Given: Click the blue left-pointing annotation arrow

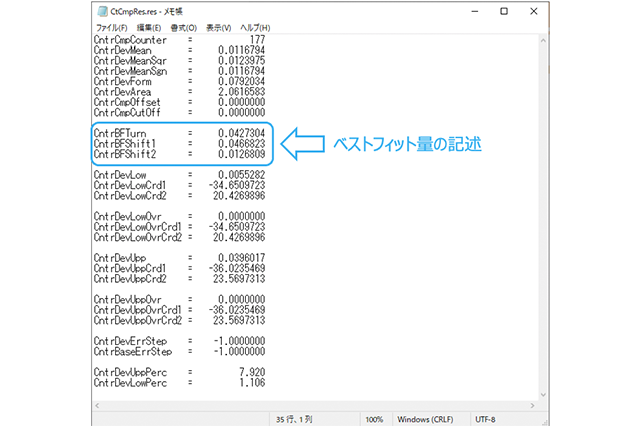Looking at the screenshot, I should pos(304,143).
